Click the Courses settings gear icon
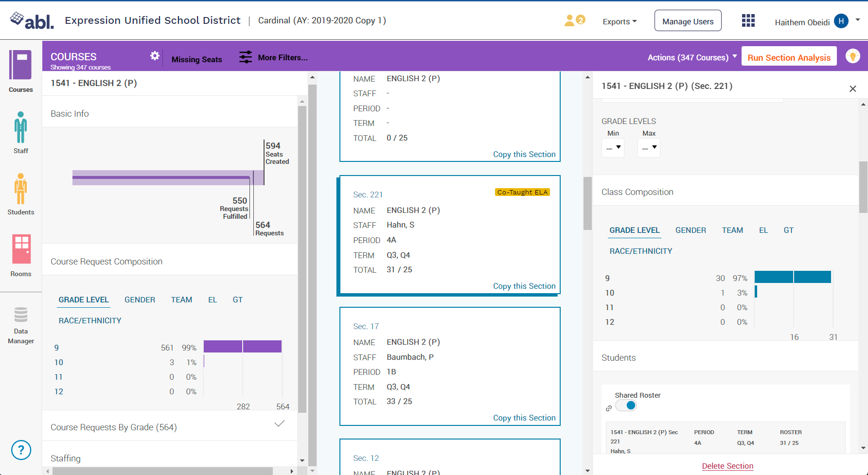 pos(155,56)
